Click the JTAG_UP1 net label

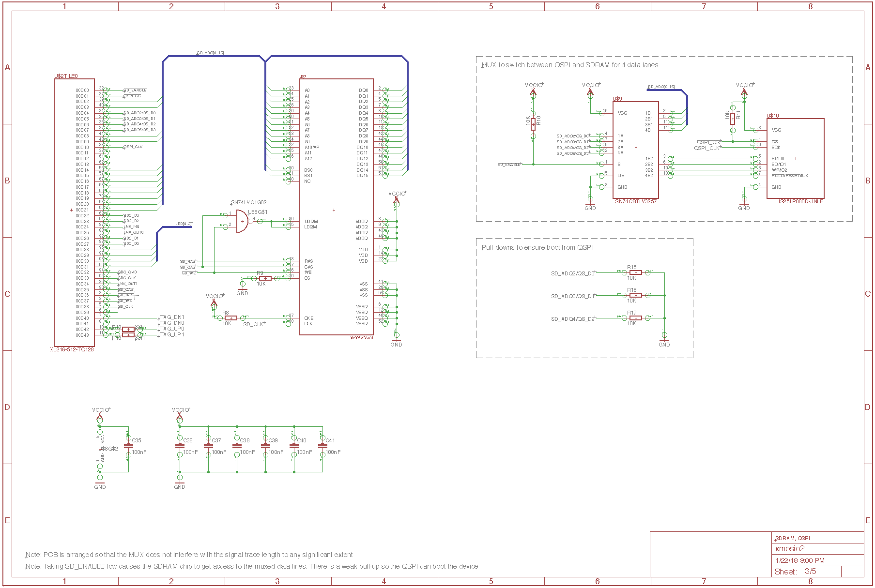point(172,335)
